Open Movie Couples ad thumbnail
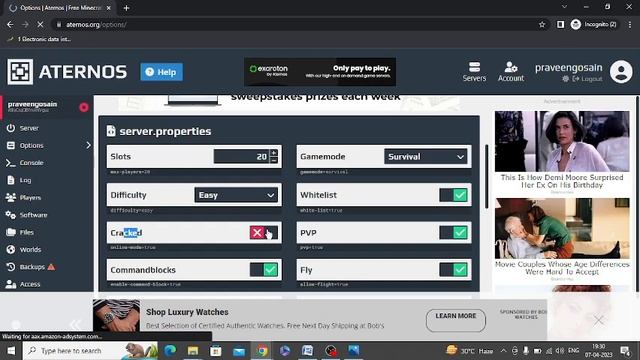The image size is (640, 360). 562,228
